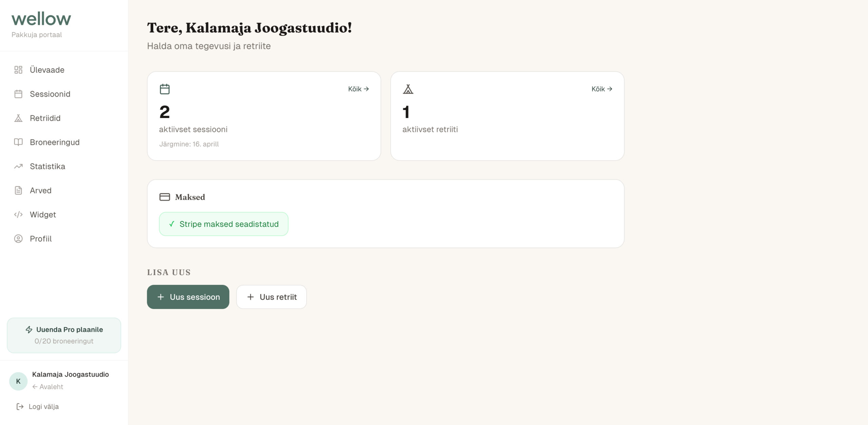Click the Broneeringud book icon
Image resolution: width=868 pixels, height=425 pixels.
pyautogui.click(x=18, y=142)
